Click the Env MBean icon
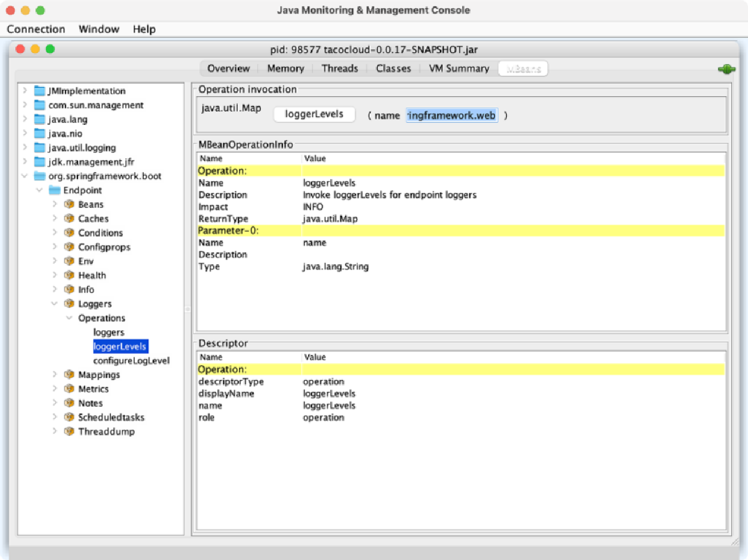Image resolution: width=748 pixels, height=560 pixels. pos(69,261)
